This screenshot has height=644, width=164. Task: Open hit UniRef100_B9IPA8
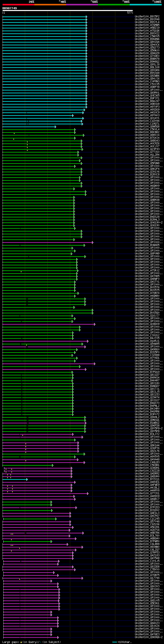pos(147,19)
